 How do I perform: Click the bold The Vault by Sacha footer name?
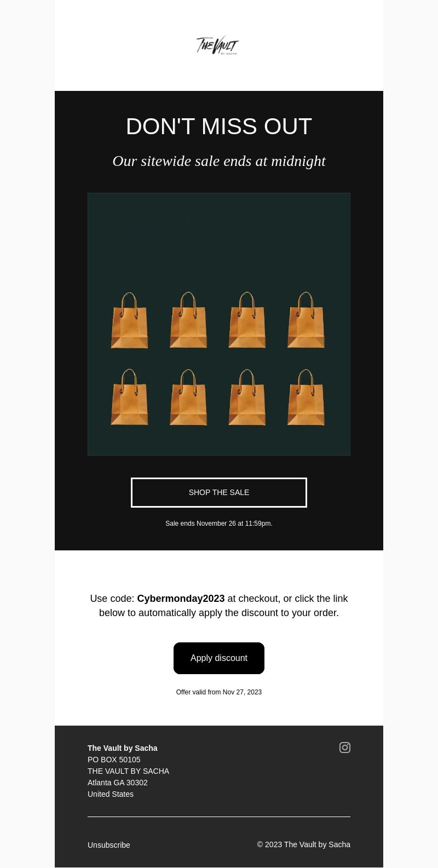click(123, 748)
